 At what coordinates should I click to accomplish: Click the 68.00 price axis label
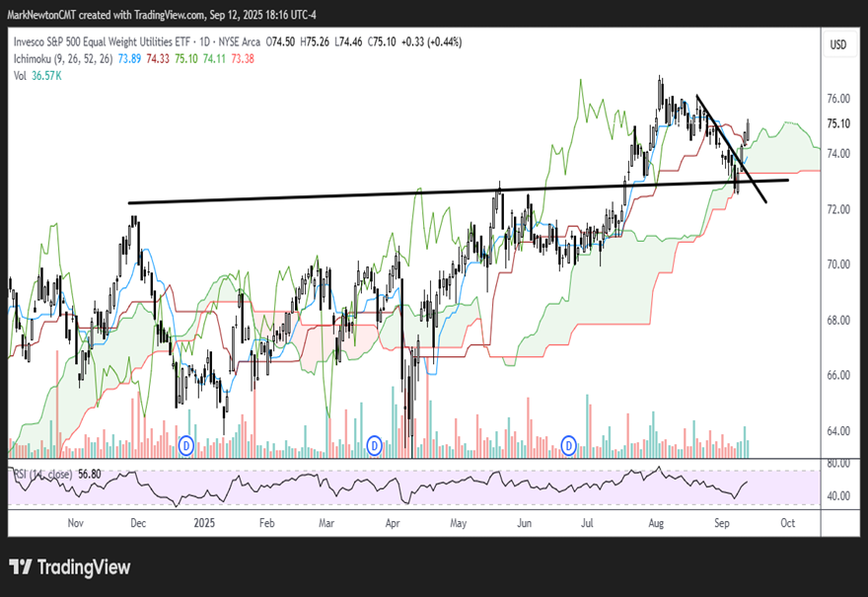838,320
